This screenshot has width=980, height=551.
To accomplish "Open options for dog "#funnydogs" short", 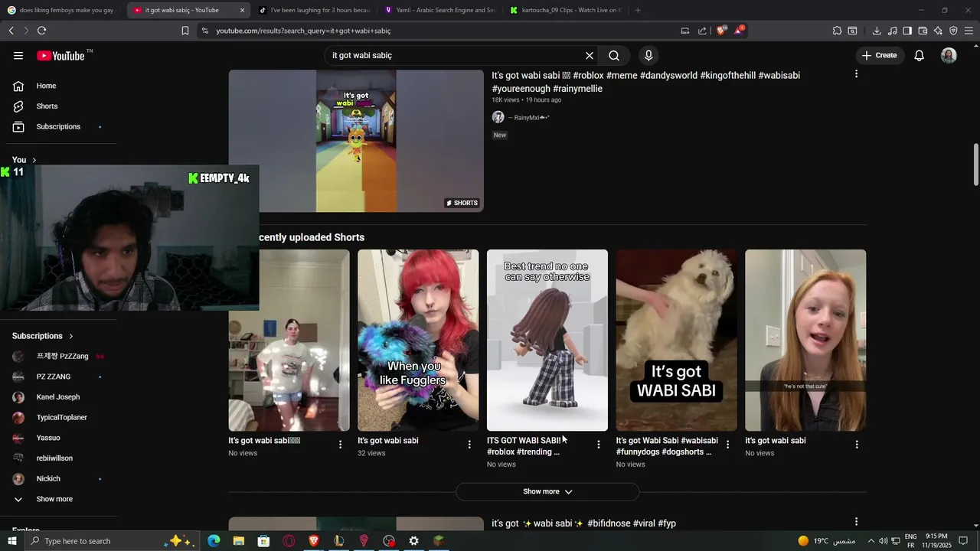I will (727, 445).
